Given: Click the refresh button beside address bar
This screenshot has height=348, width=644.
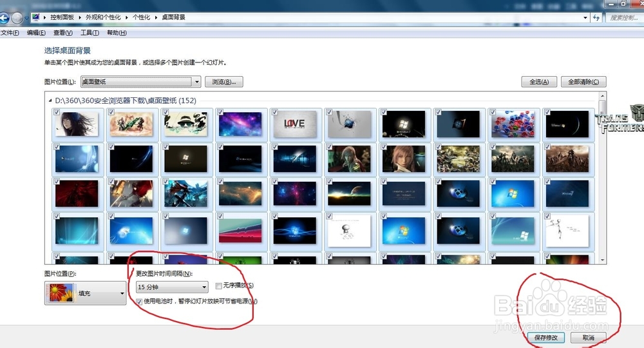Looking at the screenshot, I should [x=596, y=17].
